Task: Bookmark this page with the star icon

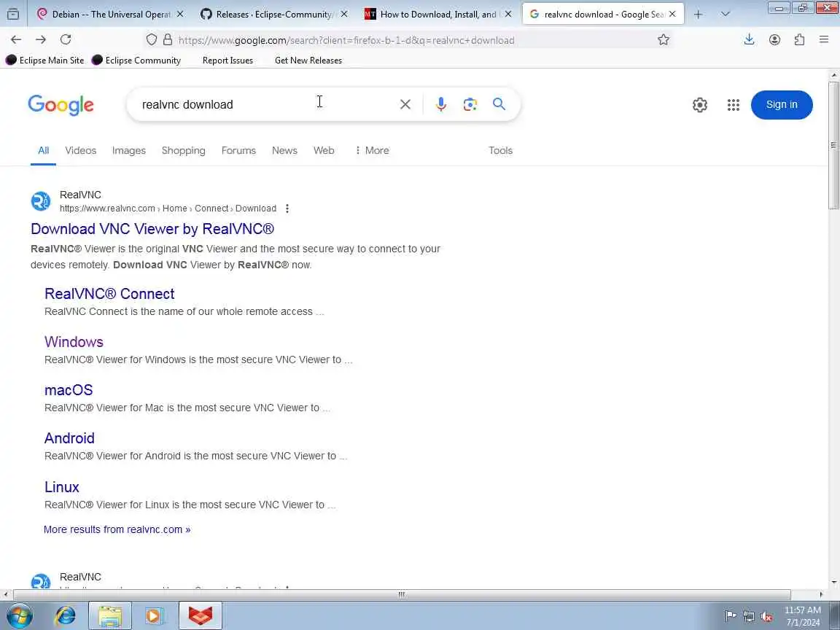Action: pyautogui.click(x=664, y=39)
